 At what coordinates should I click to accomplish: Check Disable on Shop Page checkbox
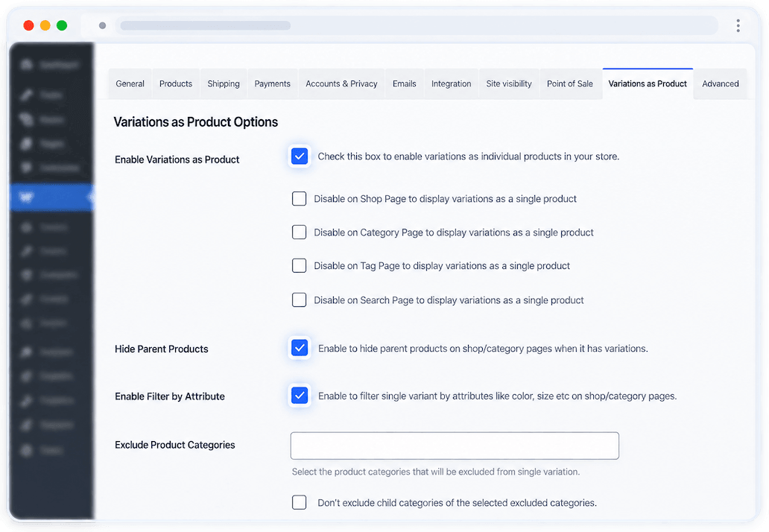(x=299, y=199)
